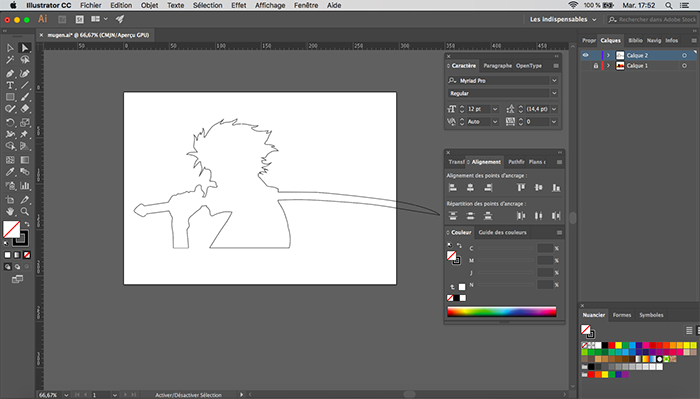
Task: Select the Lasso tool
Action: [x=25, y=60]
